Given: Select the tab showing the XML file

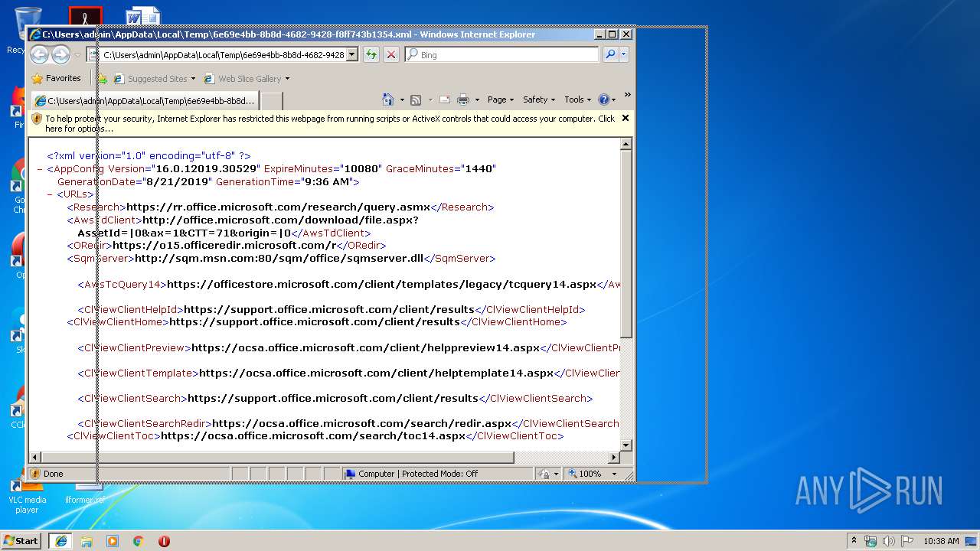Looking at the screenshot, I should pos(145,100).
